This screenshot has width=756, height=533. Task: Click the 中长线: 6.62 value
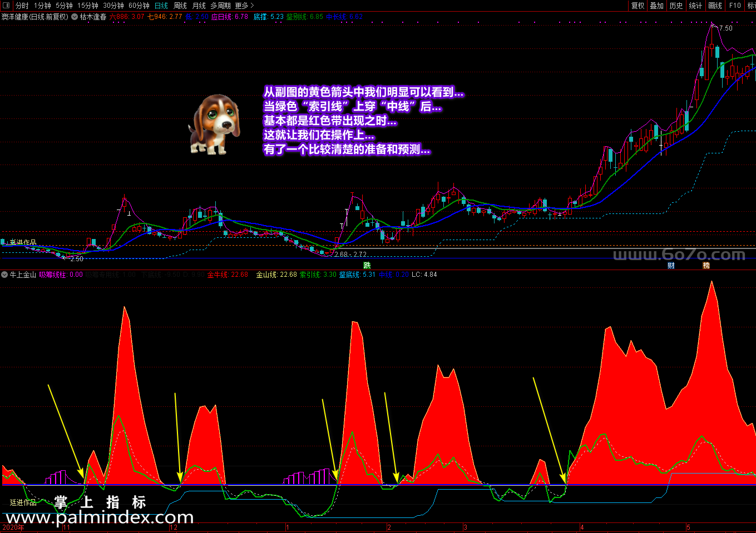344,17
